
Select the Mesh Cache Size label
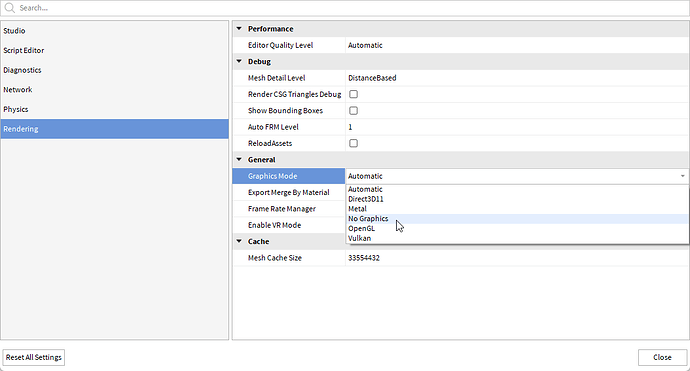coord(275,258)
